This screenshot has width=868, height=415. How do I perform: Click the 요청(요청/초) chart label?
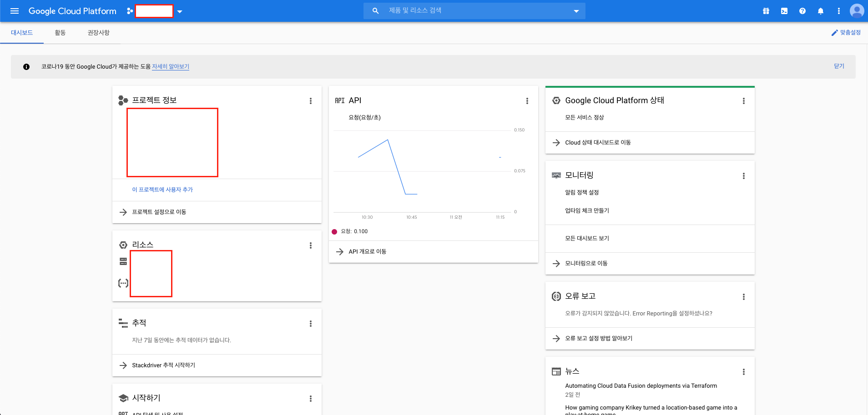tap(365, 117)
